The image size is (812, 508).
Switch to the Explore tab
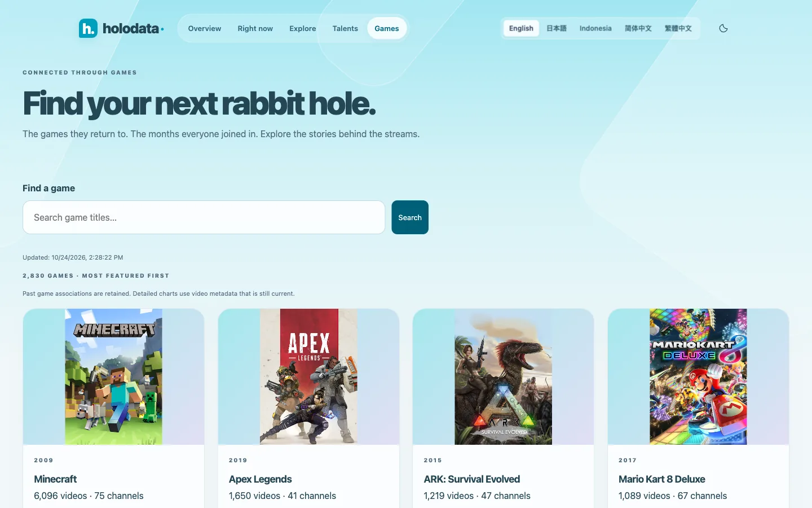click(x=303, y=28)
